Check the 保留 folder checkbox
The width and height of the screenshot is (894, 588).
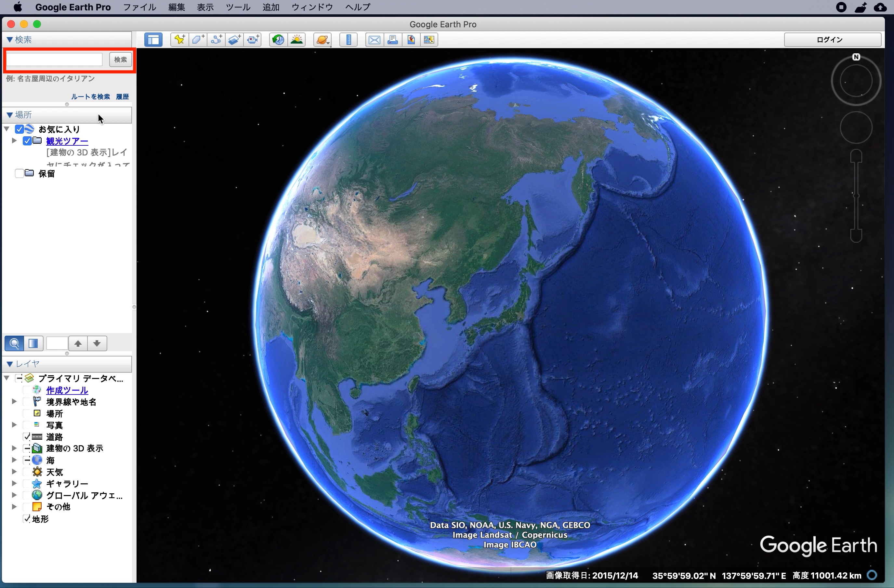[x=19, y=174]
